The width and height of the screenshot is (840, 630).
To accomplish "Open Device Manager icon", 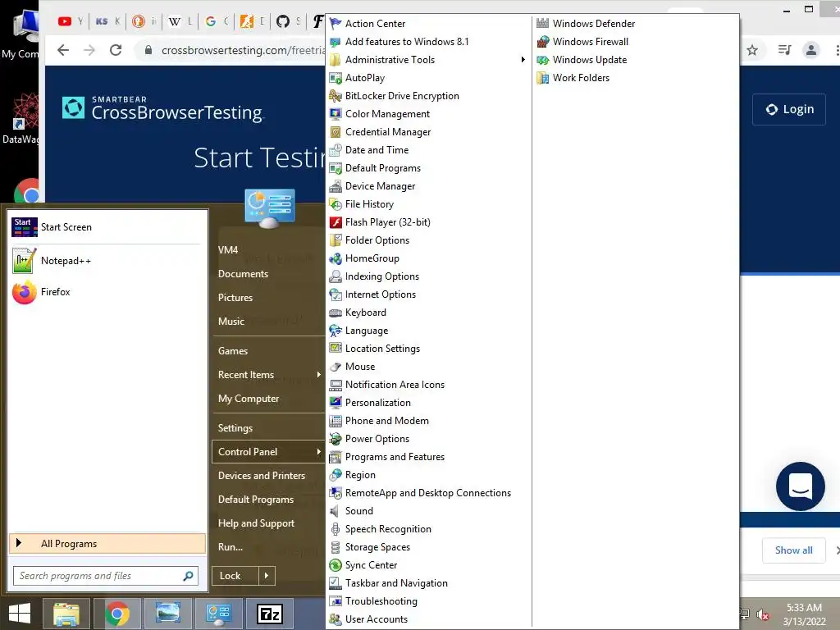I will (x=336, y=186).
